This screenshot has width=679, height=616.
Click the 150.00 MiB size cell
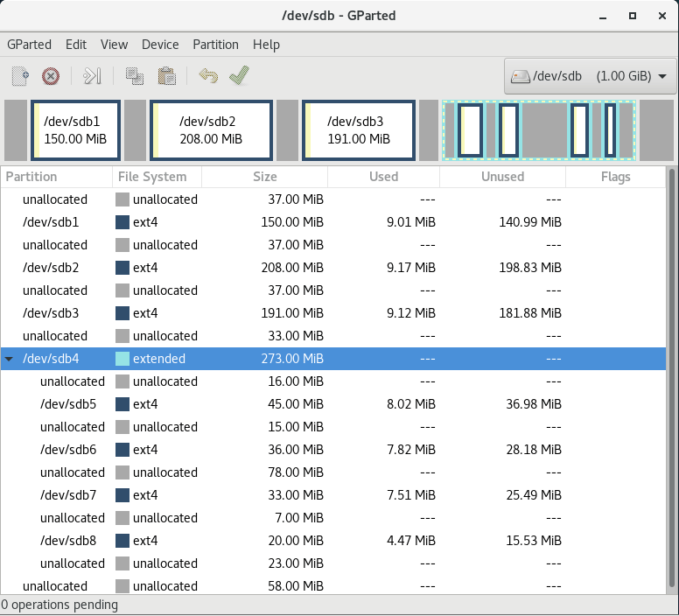pos(292,222)
